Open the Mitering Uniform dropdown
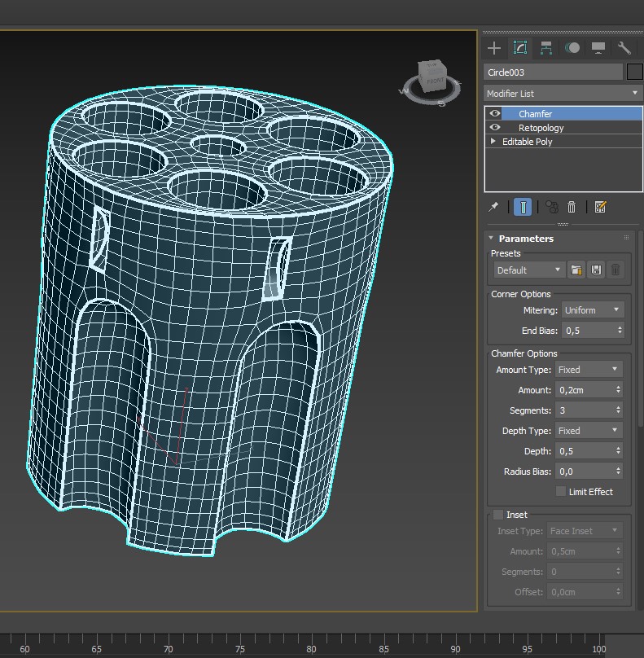 tap(592, 310)
